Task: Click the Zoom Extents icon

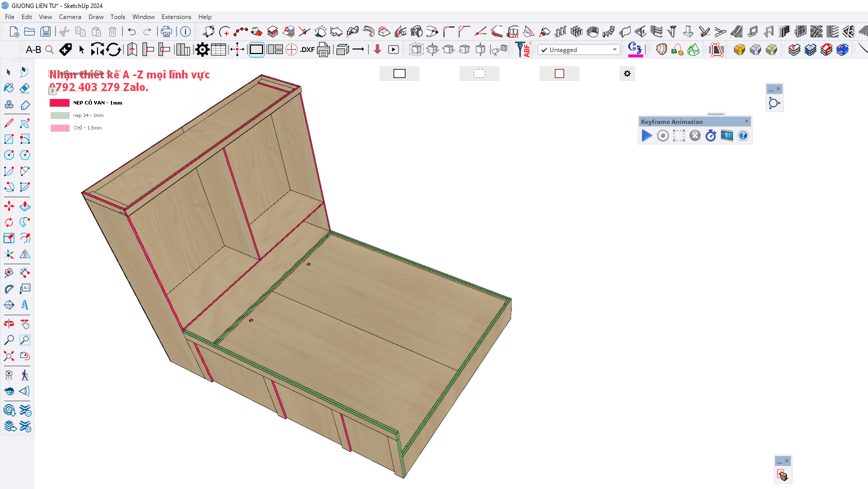Action: coord(9,356)
